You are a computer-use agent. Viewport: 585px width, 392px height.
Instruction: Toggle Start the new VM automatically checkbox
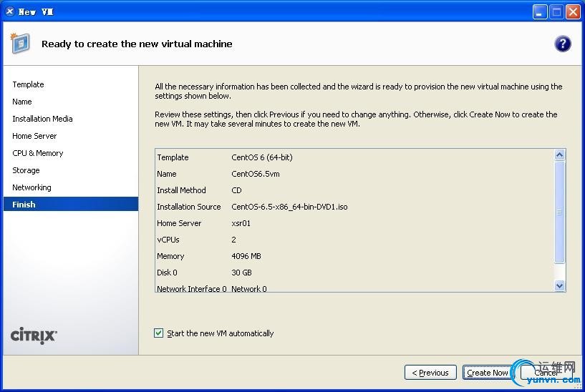pyautogui.click(x=158, y=333)
